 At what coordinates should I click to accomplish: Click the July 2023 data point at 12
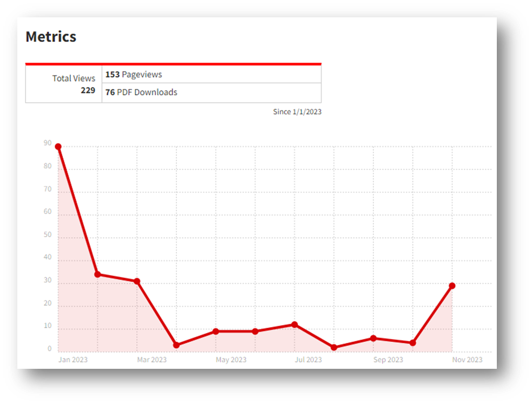(294, 324)
